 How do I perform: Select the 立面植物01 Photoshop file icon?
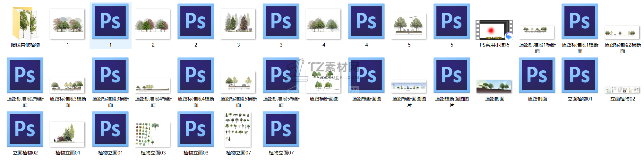[580, 75]
